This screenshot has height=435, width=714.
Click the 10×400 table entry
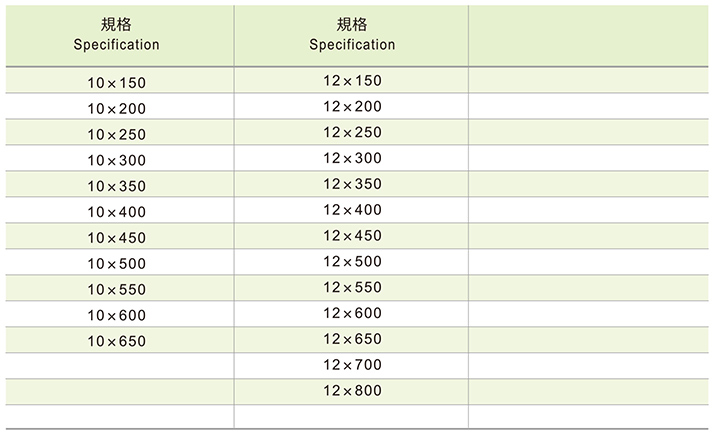[x=117, y=211]
